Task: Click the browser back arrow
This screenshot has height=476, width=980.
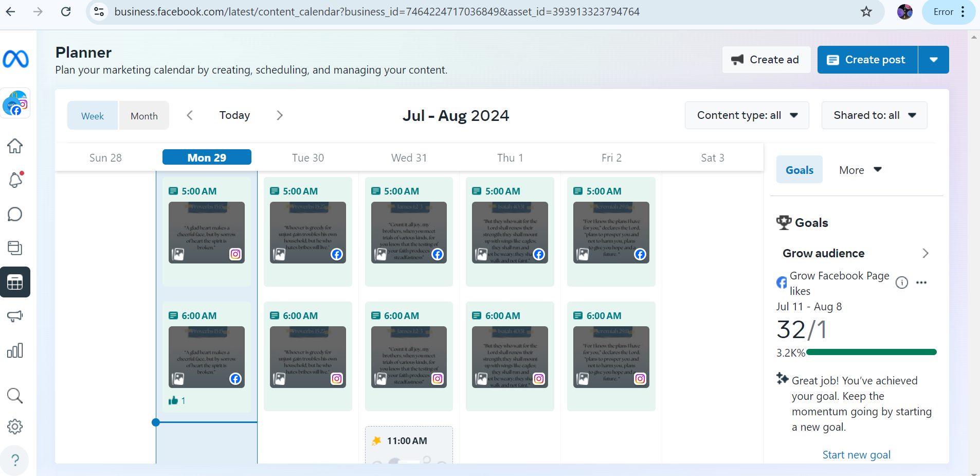Action: [11, 12]
